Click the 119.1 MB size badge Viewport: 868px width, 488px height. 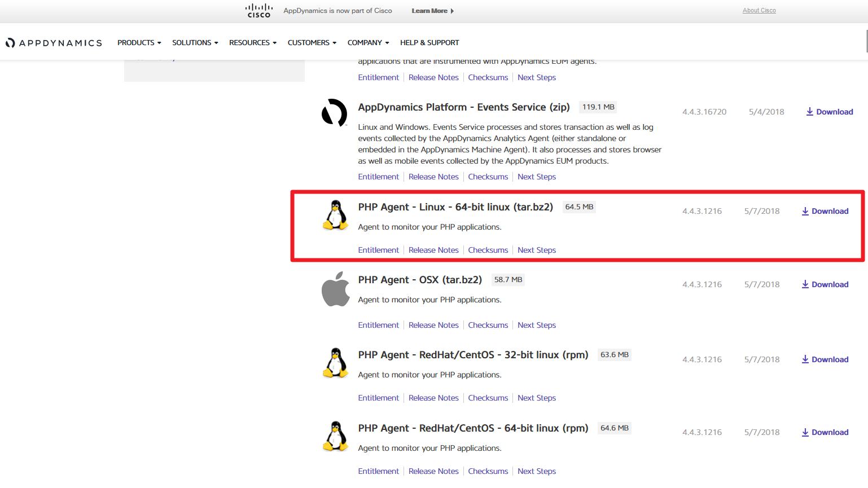598,107
